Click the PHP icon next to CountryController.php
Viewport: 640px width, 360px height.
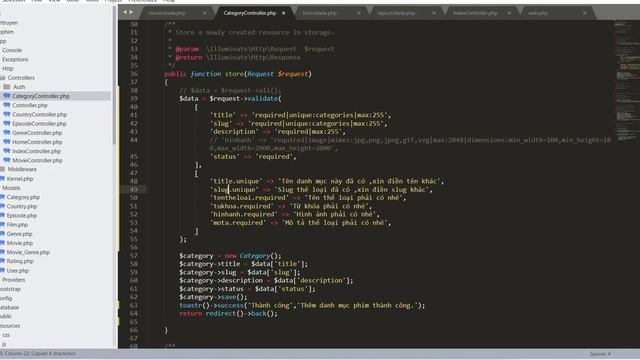point(7,114)
